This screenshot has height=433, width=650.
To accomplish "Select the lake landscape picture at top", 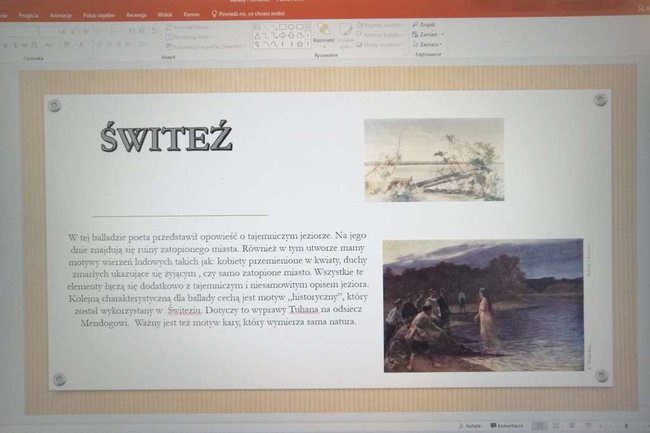I will [433, 159].
